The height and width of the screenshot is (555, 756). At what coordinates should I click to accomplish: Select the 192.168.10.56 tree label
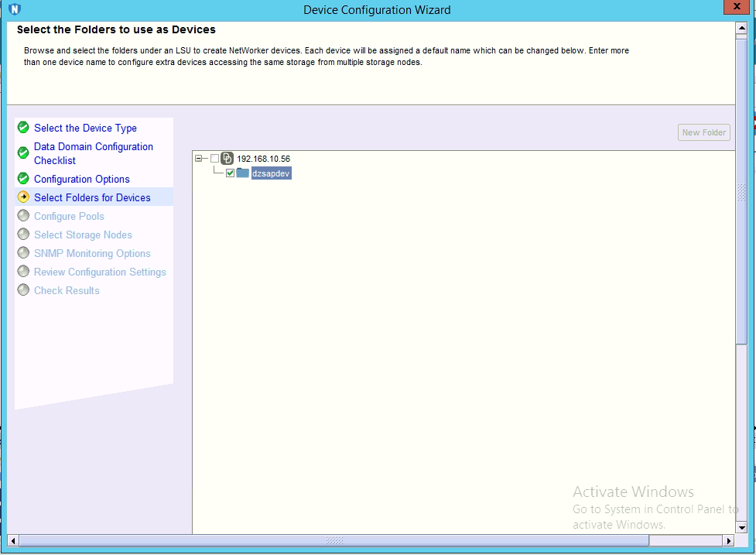pos(263,159)
